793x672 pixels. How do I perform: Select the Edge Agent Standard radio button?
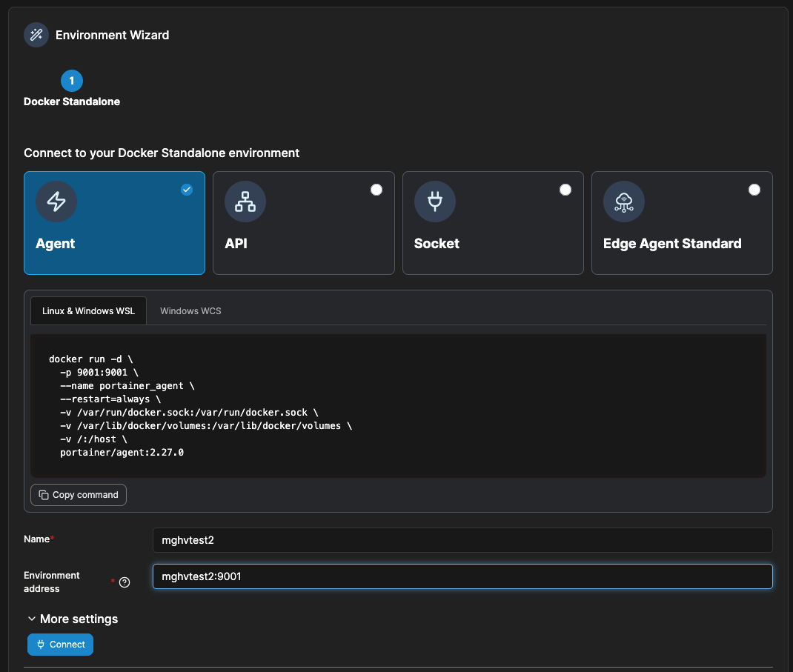754,190
